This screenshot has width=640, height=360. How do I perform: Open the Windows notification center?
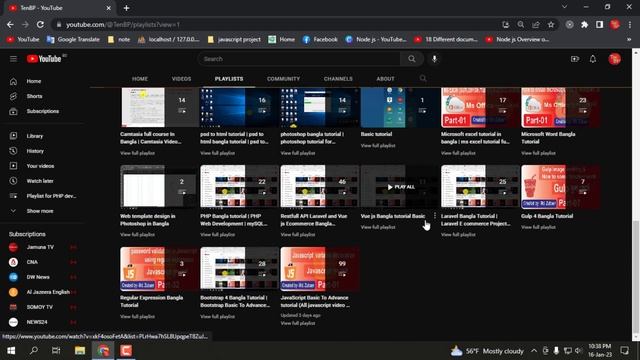click(x=624, y=351)
